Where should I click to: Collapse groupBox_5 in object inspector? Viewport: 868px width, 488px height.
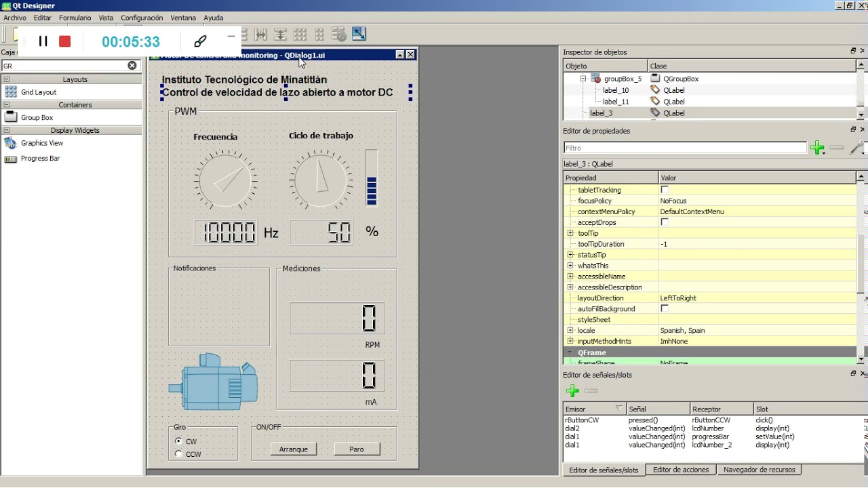[x=583, y=79]
